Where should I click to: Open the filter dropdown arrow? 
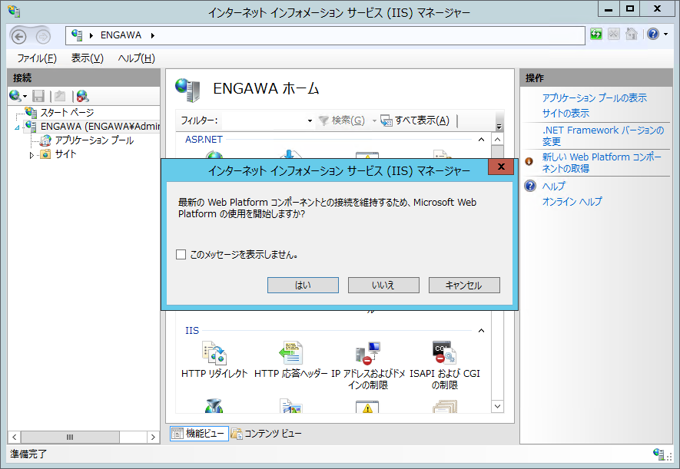click(310, 121)
